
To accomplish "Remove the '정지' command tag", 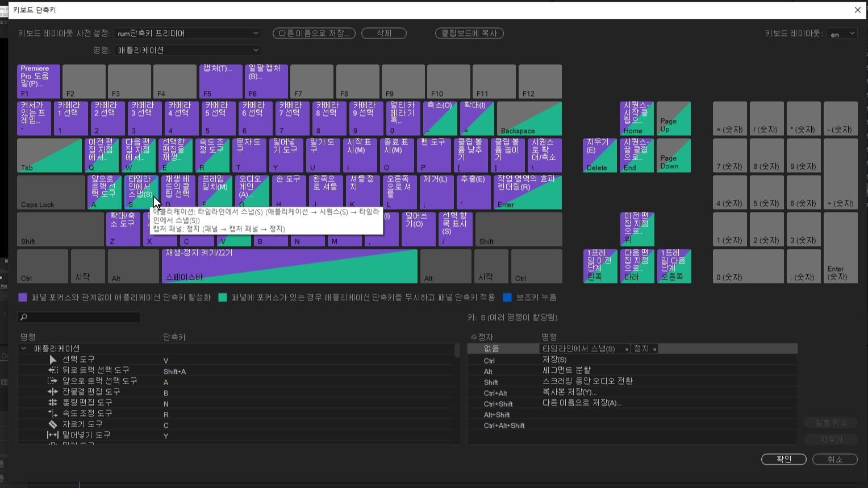I will 654,349.
